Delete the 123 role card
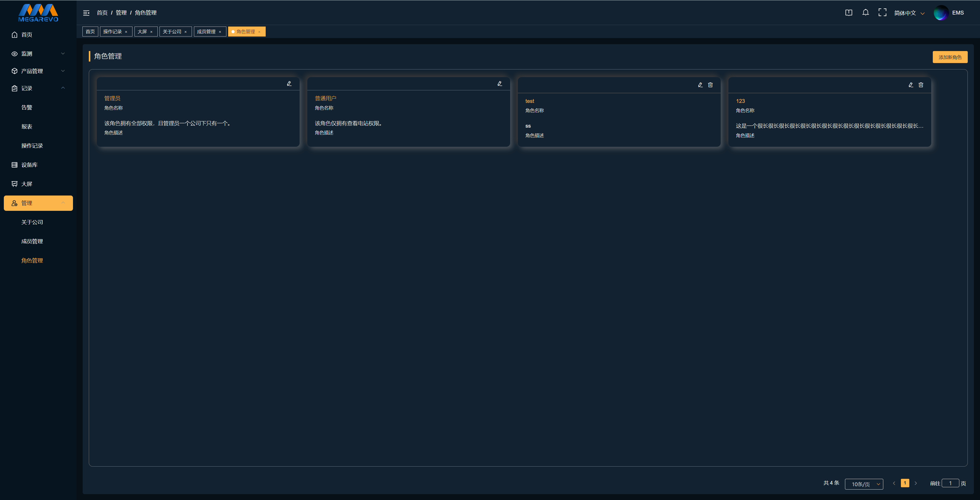The height and width of the screenshot is (500, 980). pos(921,85)
